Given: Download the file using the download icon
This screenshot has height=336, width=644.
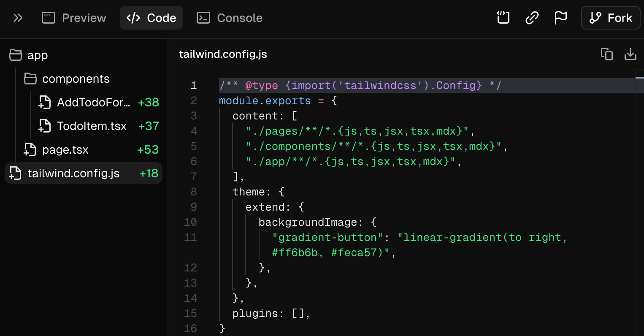Looking at the screenshot, I should 630,54.
